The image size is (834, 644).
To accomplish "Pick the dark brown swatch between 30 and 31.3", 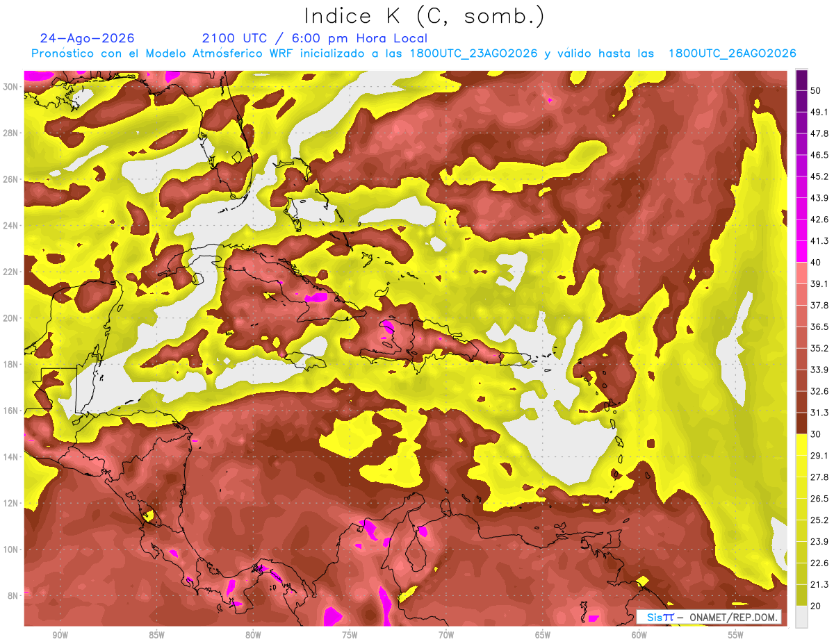I will point(801,423).
